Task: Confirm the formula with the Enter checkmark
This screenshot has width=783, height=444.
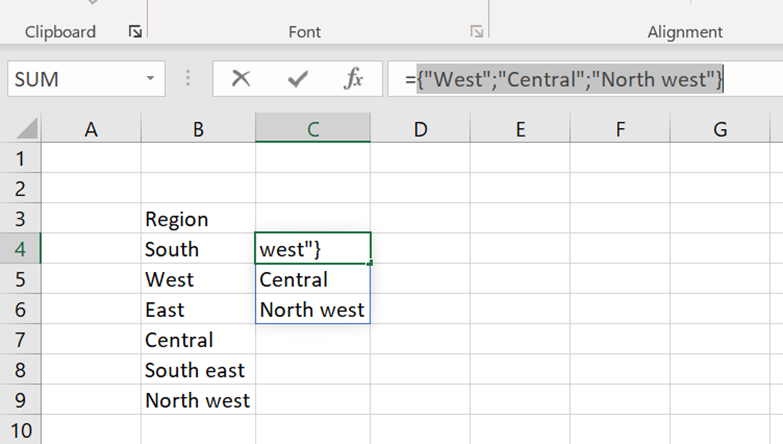Action: click(297, 79)
